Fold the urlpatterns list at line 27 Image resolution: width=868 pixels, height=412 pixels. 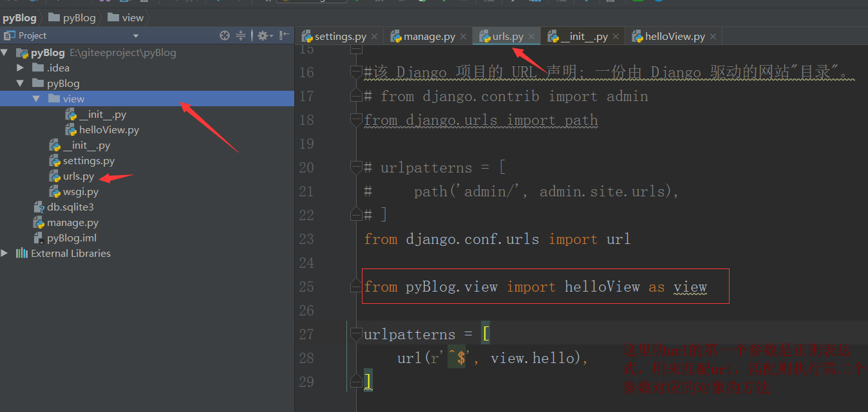pyautogui.click(x=356, y=334)
